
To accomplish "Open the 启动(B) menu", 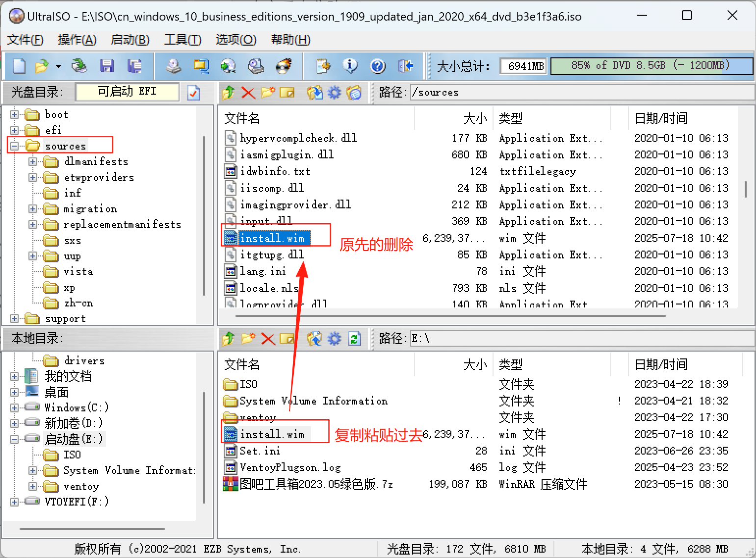I will click(x=130, y=40).
